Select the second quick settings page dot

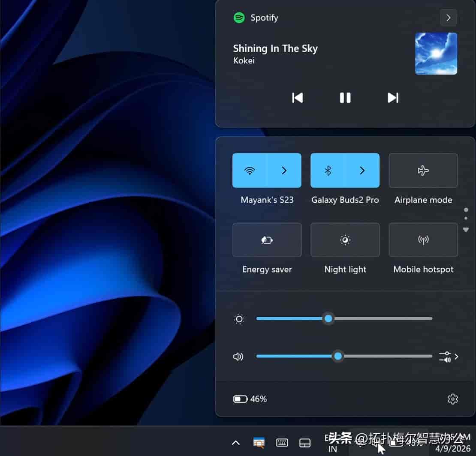tap(466, 218)
